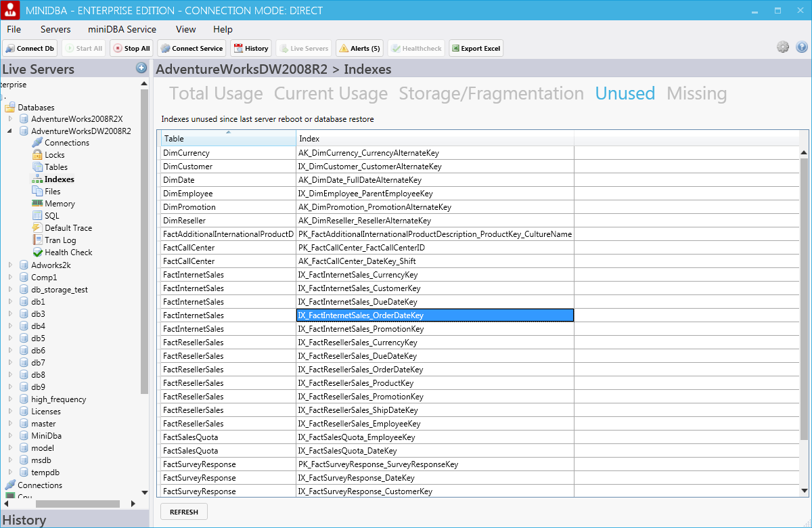Click the SQL icon in the tree
Screen dimensions: 812x528
pos(38,215)
